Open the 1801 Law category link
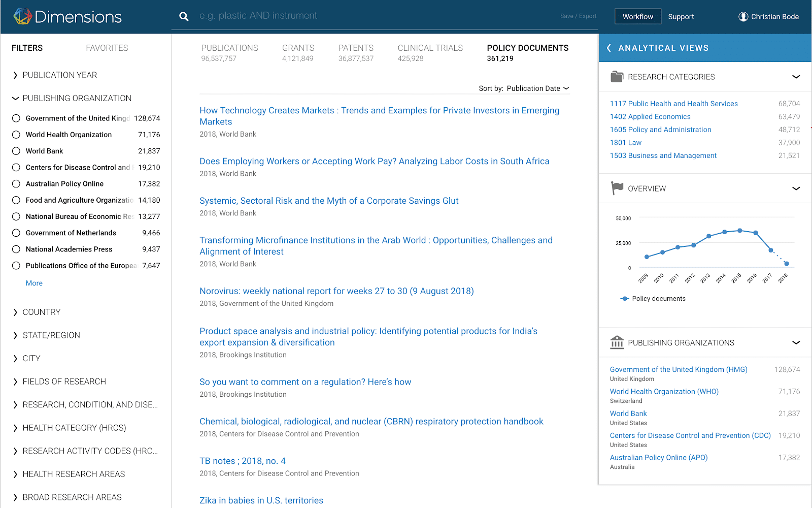The height and width of the screenshot is (508, 812). pyautogui.click(x=625, y=143)
